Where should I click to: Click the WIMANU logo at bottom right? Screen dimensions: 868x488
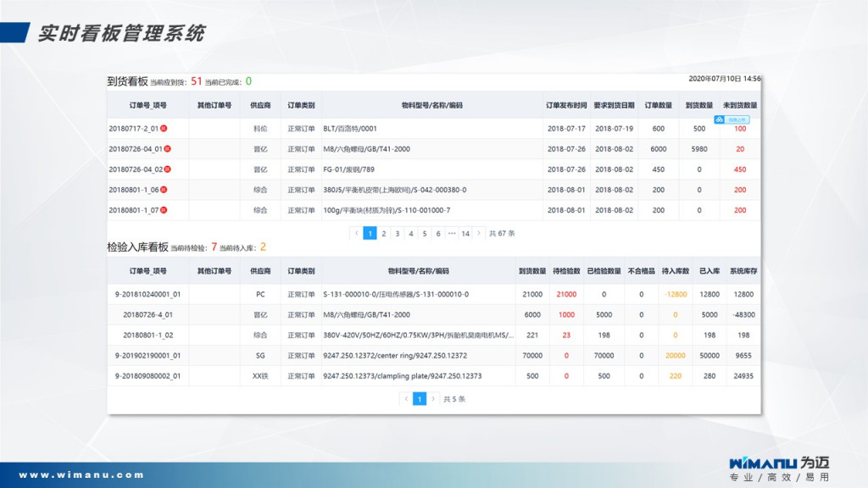pos(778,463)
